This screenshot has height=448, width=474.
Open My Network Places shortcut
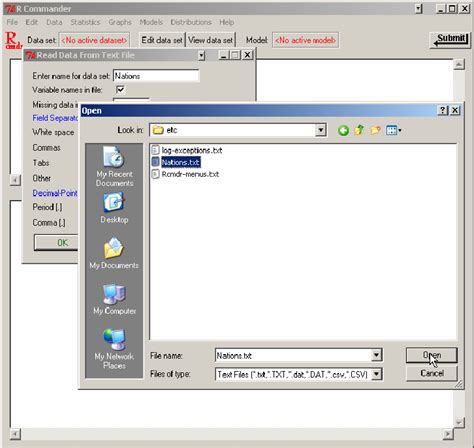click(x=114, y=349)
